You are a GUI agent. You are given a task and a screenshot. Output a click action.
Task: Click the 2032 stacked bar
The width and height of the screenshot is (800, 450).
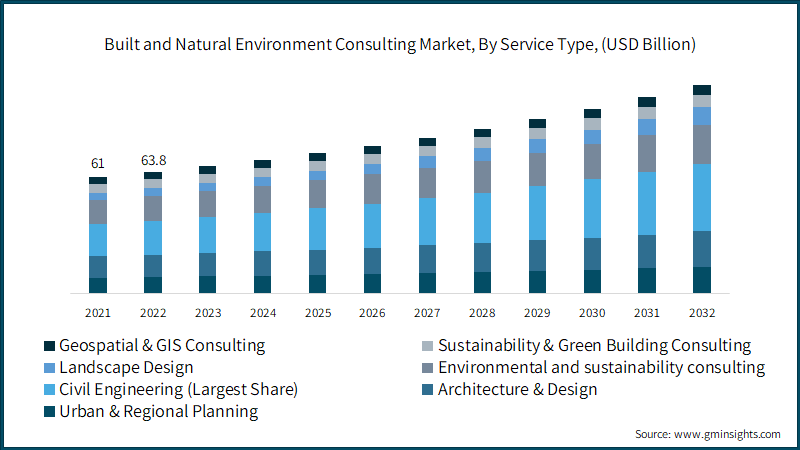(x=702, y=189)
